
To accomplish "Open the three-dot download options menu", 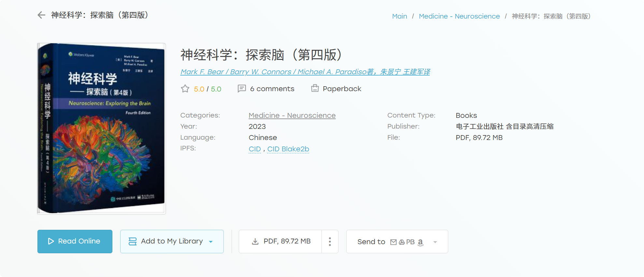I will click(330, 242).
